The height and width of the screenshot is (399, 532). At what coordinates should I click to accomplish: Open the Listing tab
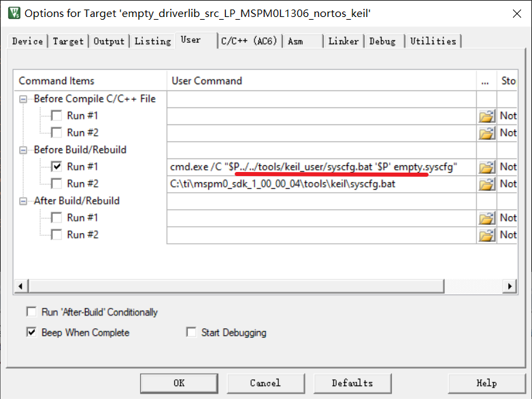pyautogui.click(x=152, y=41)
